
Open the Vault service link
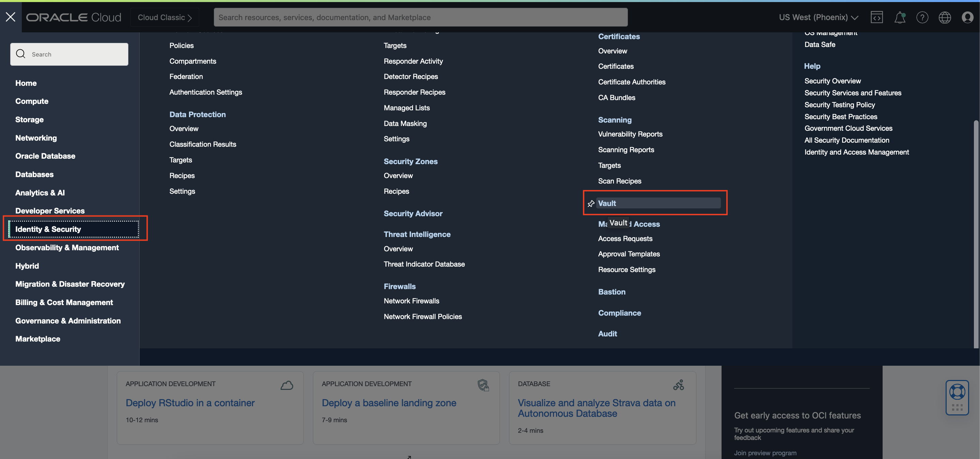pyautogui.click(x=607, y=203)
